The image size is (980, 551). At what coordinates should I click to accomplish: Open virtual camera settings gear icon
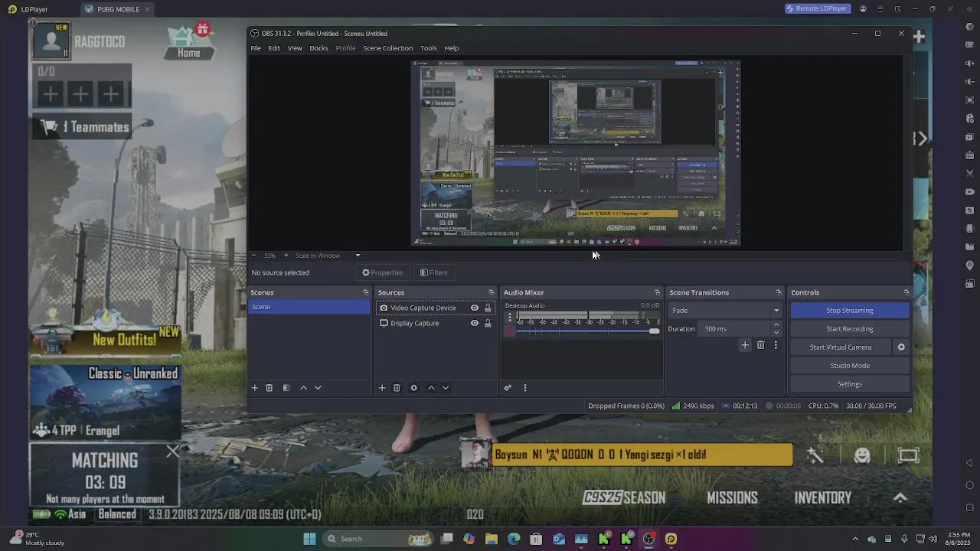[x=901, y=347]
